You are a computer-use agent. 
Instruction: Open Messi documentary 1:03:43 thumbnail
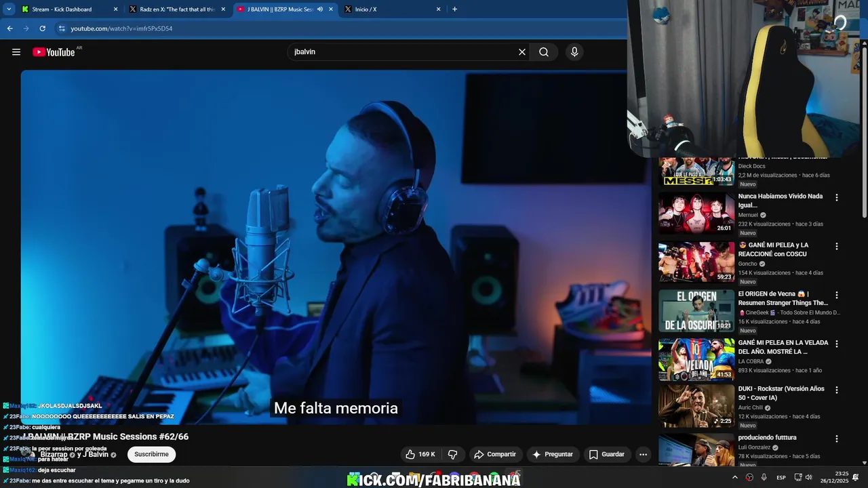pyautogui.click(x=696, y=171)
